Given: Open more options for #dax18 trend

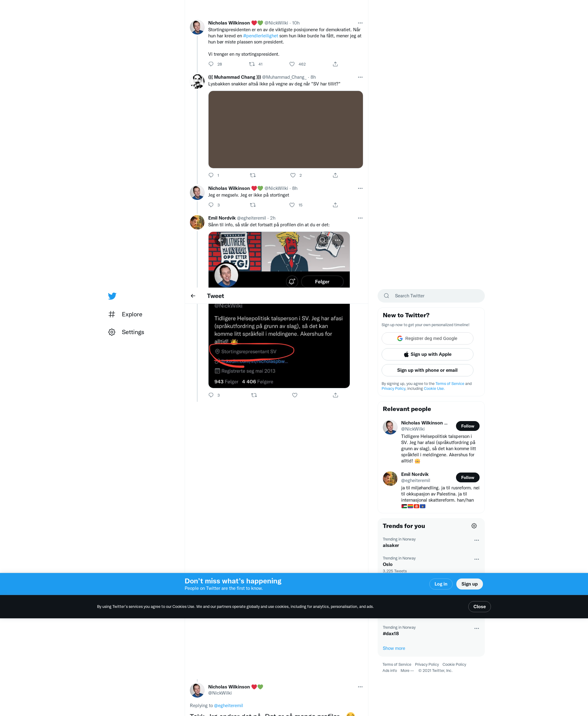Looking at the screenshot, I should click(x=477, y=628).
